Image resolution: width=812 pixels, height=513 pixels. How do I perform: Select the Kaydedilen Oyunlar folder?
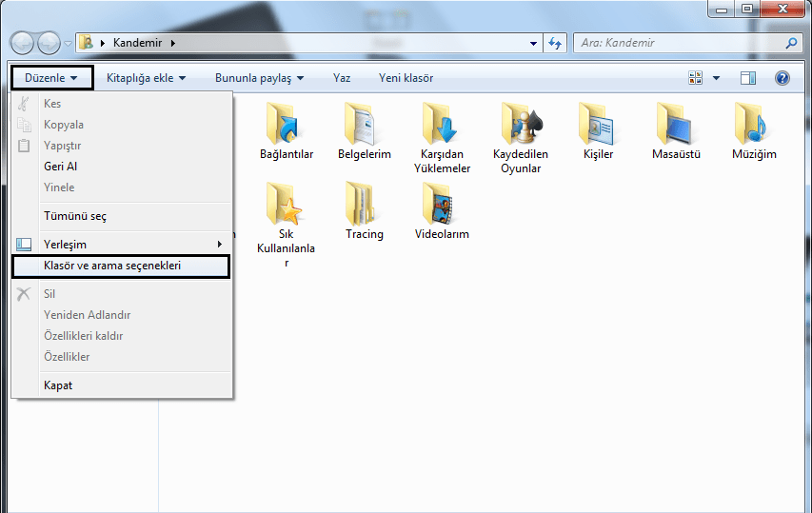pyautogui.click(x=521, y=138)
